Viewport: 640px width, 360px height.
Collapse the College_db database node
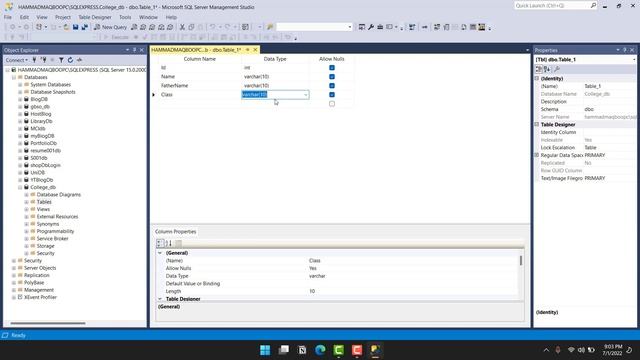point(20,187)
